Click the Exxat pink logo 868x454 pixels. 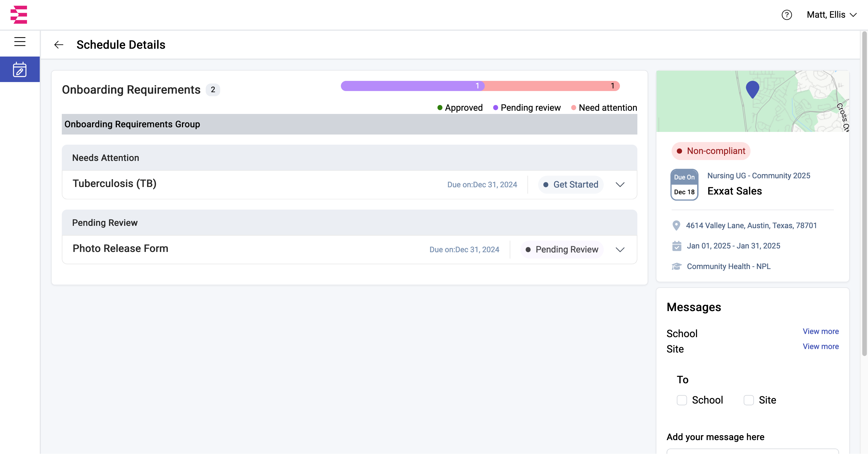[x=19, y=15]
